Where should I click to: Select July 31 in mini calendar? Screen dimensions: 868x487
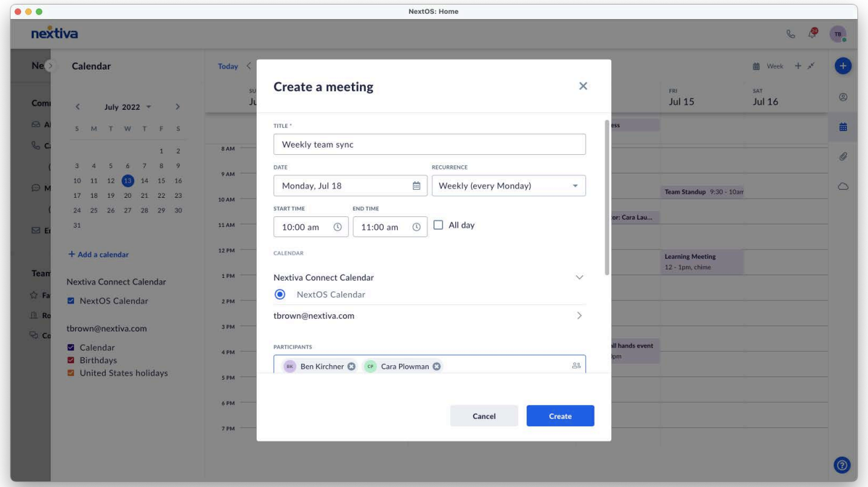tap(77, 226)
